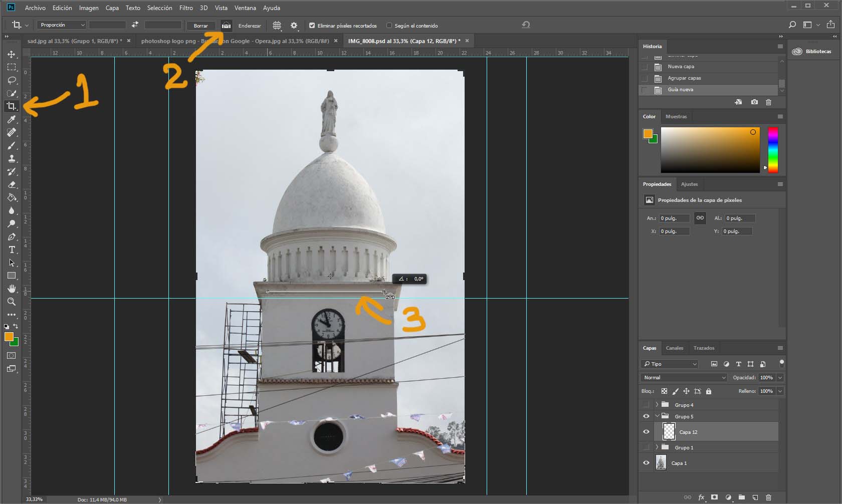Select the Horizontal Type tool

coord(11,249)
